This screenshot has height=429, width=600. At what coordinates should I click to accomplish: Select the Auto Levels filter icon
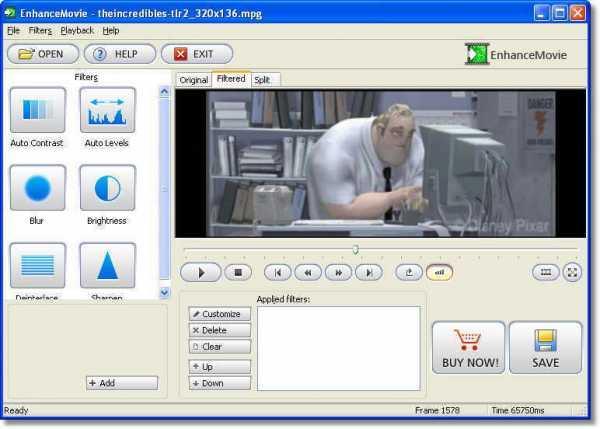coord(107,111)
